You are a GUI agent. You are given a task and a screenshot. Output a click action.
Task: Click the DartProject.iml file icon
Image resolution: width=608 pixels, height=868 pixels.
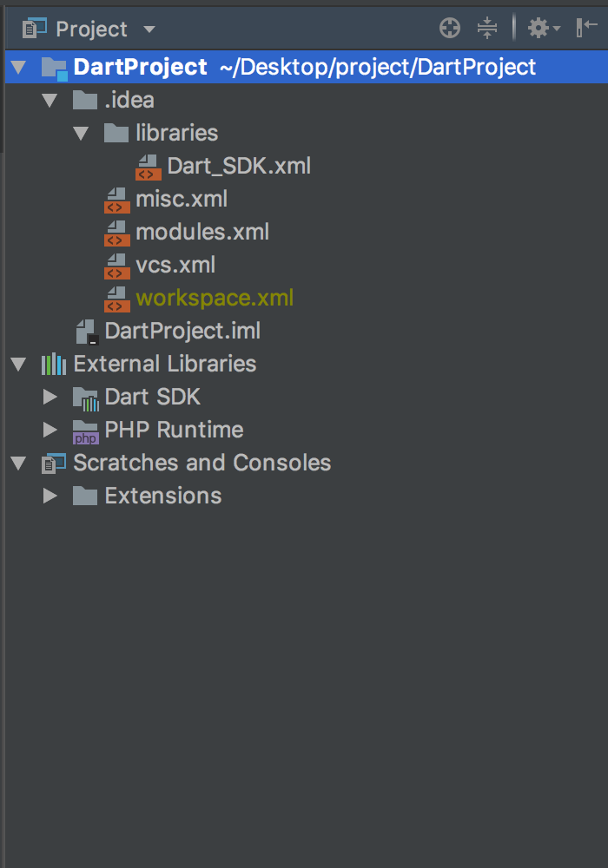point(86,332)
